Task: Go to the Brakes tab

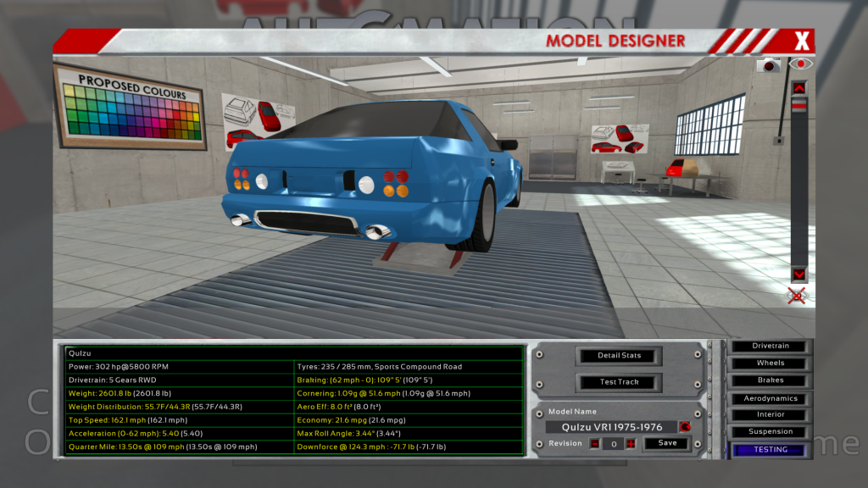Action: [770, 380]
